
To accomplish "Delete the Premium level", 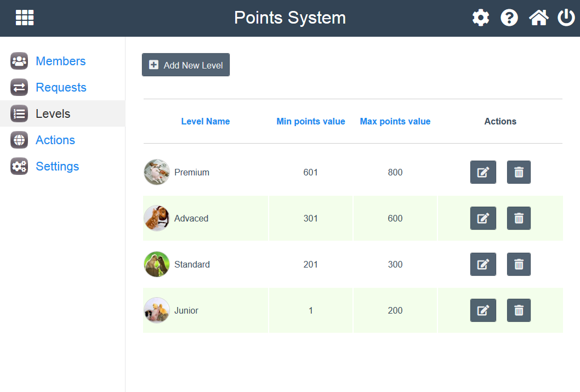I will click(519, 172).
